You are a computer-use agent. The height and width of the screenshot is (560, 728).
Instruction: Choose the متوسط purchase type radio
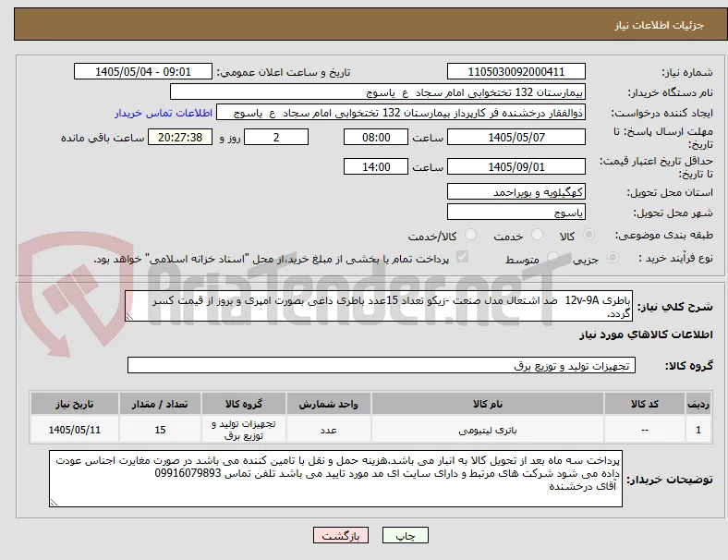click(x=552, y=258)
